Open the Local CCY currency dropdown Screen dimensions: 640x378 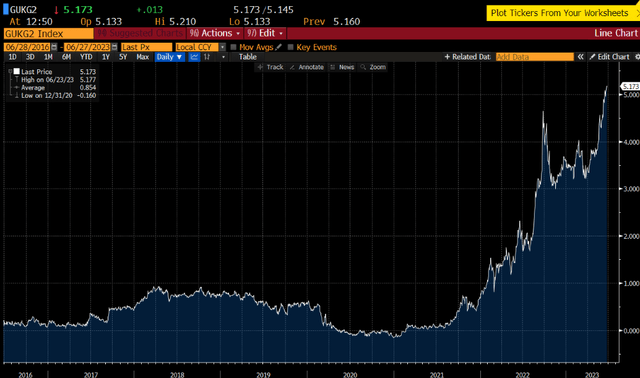[222, 47]
